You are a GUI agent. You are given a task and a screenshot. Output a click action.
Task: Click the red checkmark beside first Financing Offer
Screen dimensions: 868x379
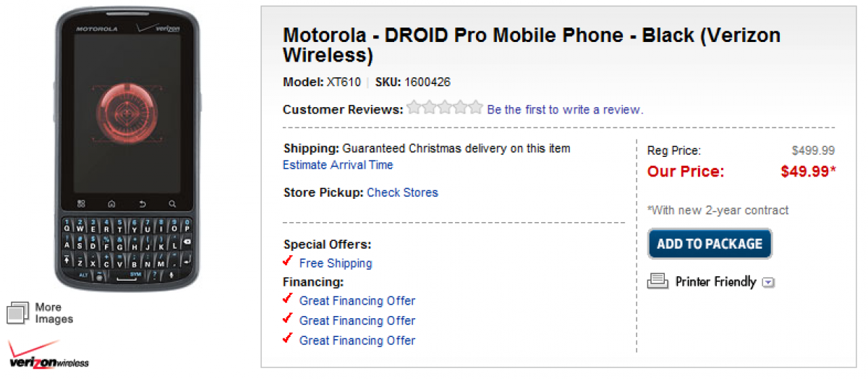[288, 299]
